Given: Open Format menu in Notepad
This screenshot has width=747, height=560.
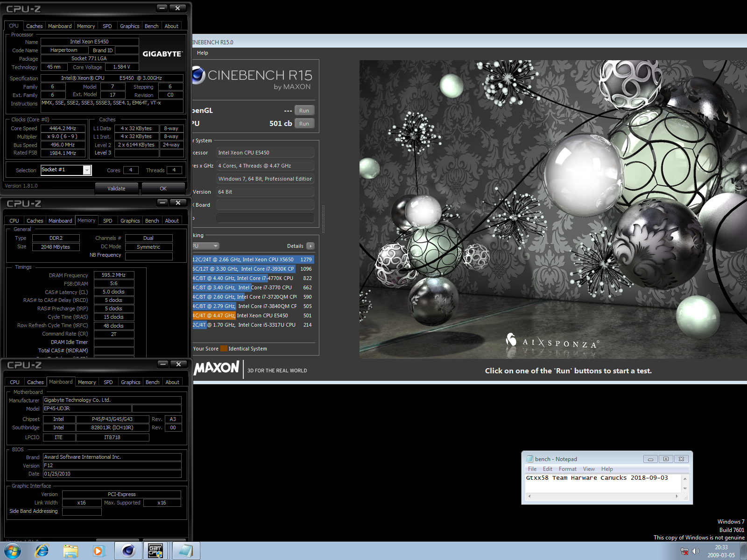Looking at the screenshot, I should coord(568,469).
